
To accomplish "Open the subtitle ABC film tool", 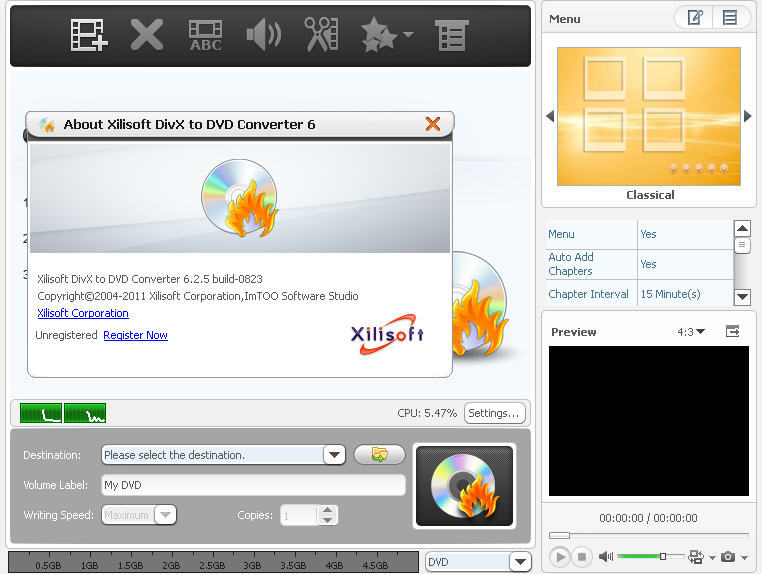I will (206, 35).
